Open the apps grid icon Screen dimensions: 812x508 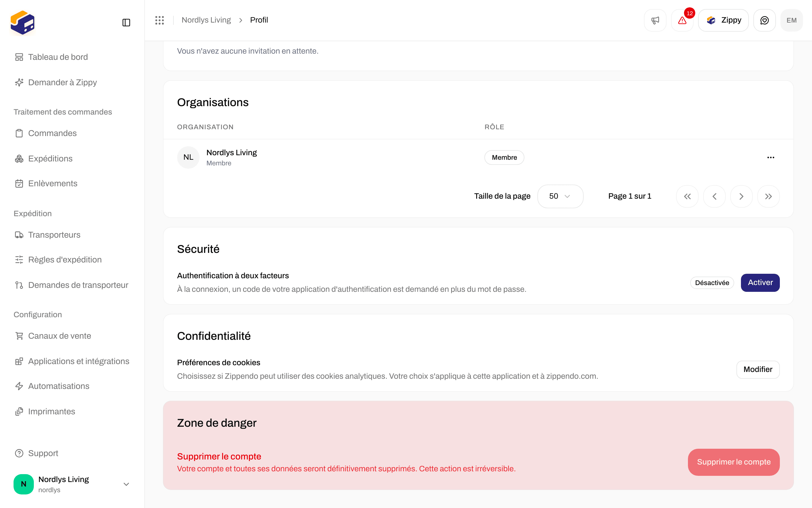tap(160, 20)
